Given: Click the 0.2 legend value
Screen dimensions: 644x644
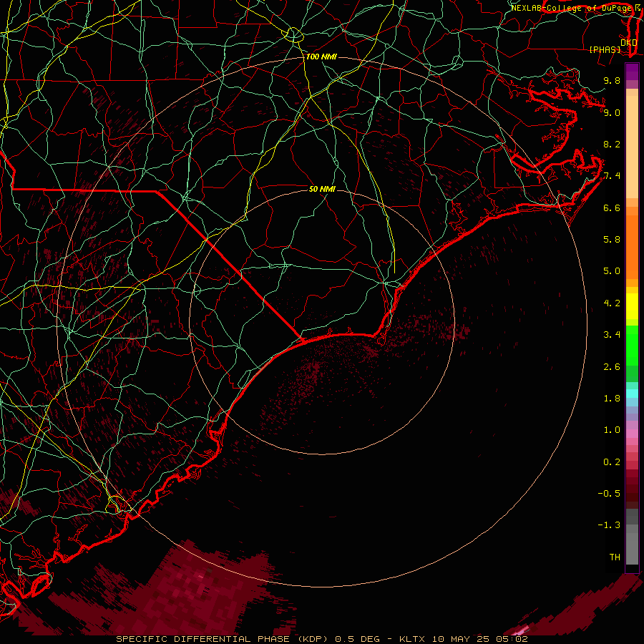Looking at the screenshot, I should pyautogui.click(x=612, y=462).
